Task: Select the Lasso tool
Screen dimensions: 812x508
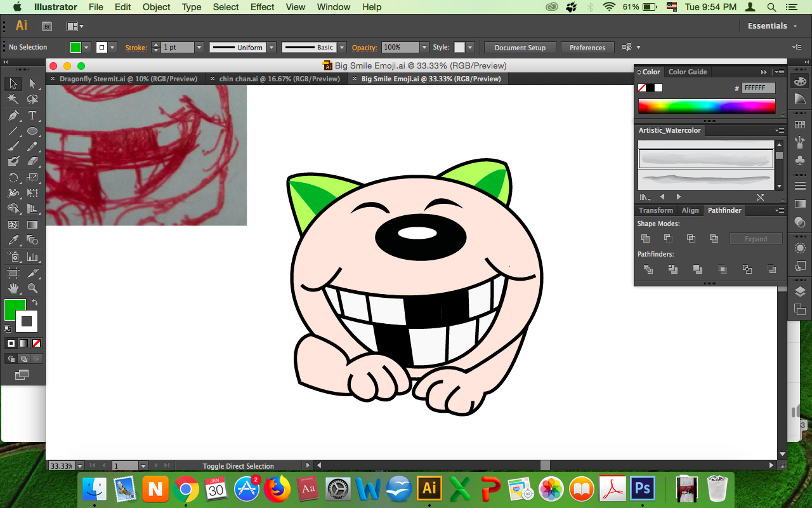Action: (x=32, y=100)
